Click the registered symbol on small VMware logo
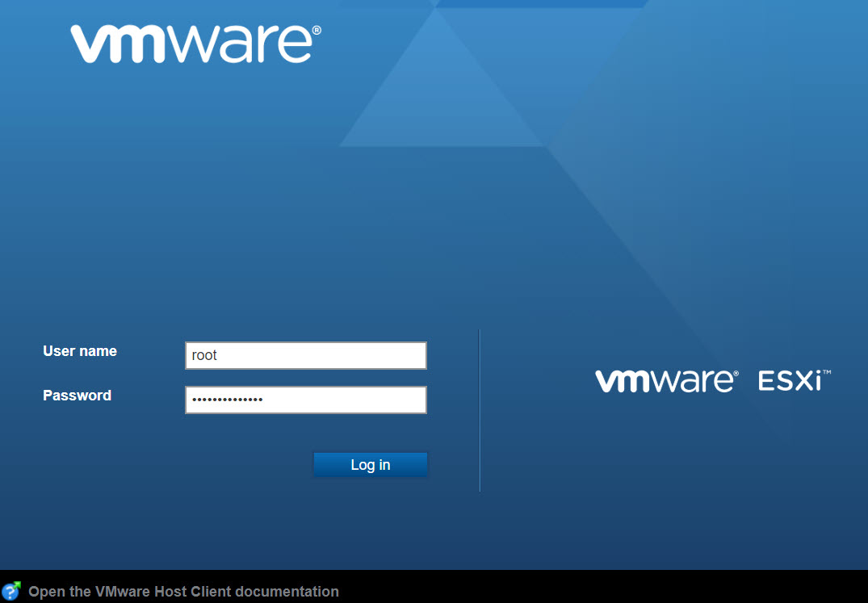868x603 pixels. coord(735,374)
